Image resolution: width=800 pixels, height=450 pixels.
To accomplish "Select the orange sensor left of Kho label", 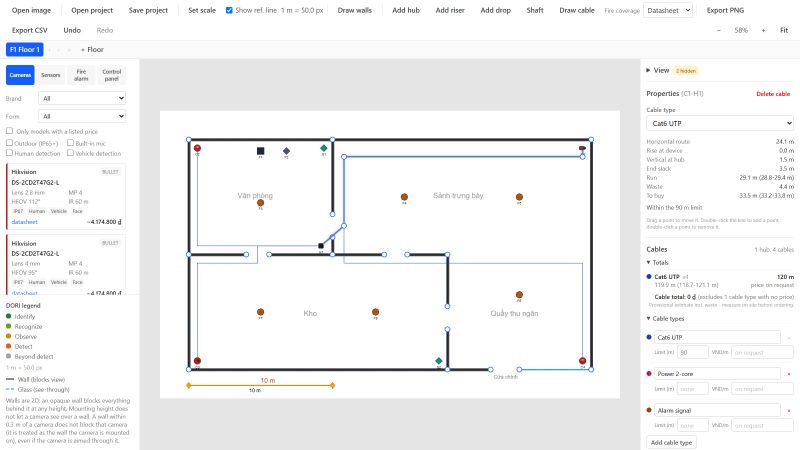I will 260,312.
